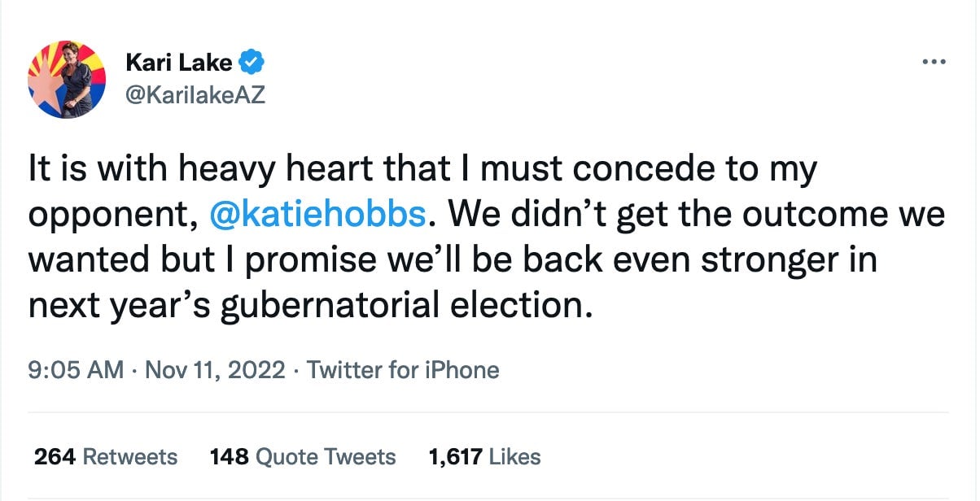This screenshot has width=980, height=501.
Task: View the 264 Retweets list
Action: (105, 457)
